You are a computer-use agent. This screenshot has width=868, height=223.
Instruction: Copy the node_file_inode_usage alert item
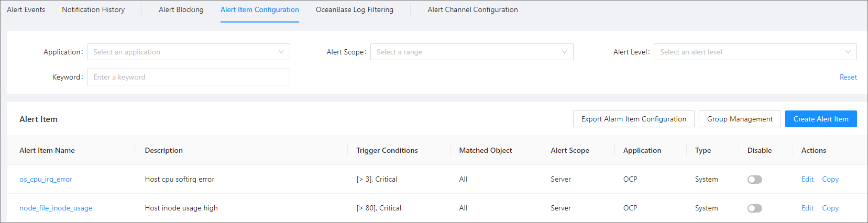click(x=830, y=208)
